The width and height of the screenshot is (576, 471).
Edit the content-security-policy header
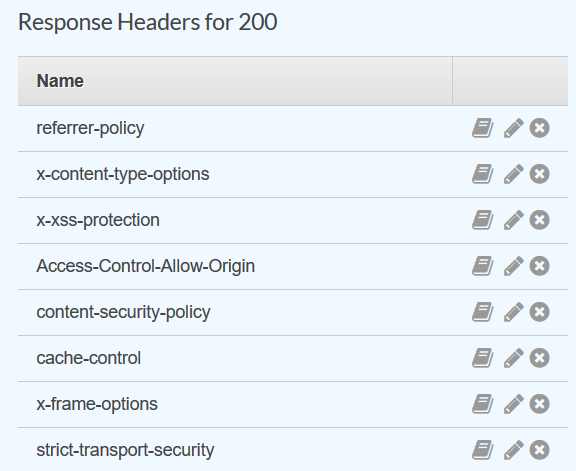click(x=513, y=312)
